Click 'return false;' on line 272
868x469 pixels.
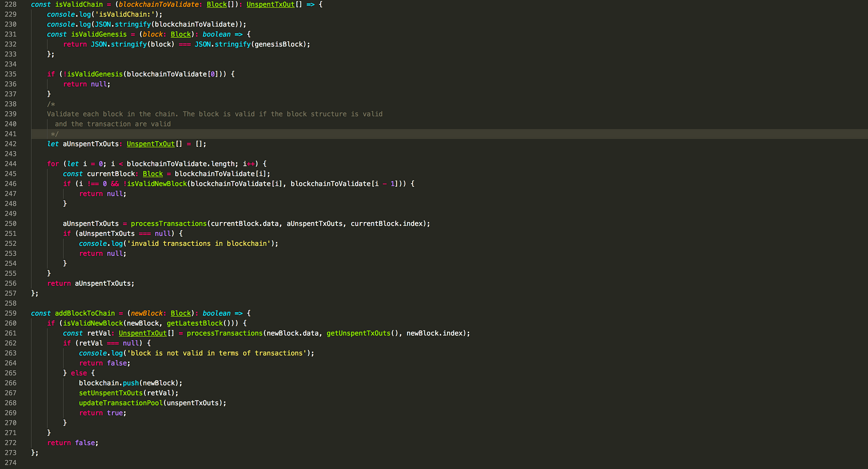coord(73,443)
